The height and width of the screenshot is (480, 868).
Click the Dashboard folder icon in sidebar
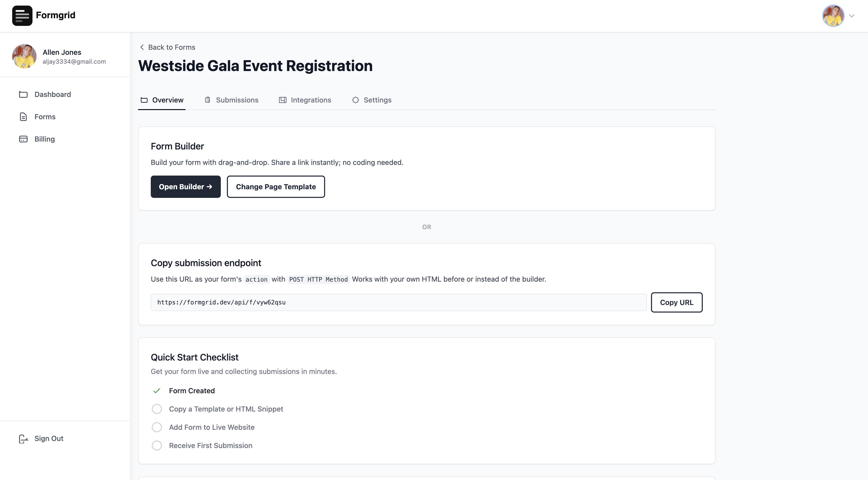tap(23, 94)
